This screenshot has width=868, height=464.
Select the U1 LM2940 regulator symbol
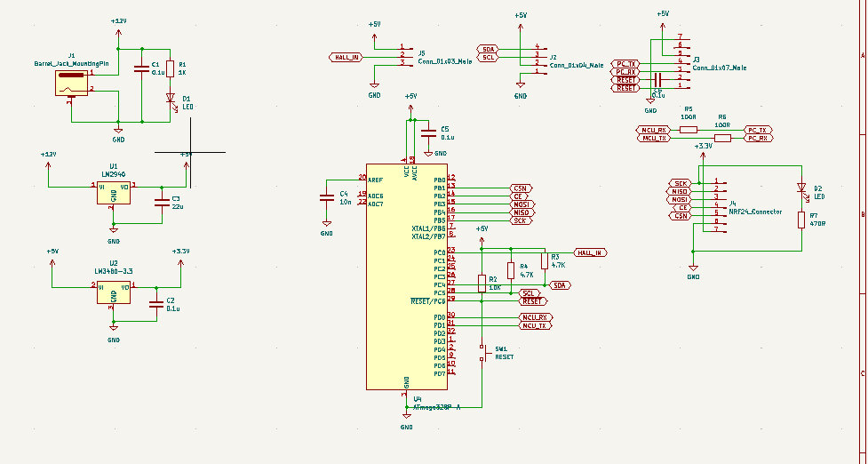[x=114, y=193]
